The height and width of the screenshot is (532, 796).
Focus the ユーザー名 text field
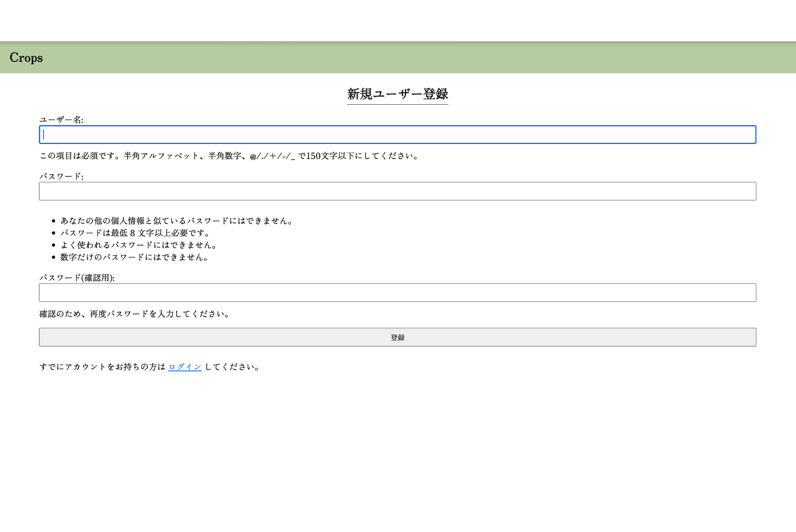tap(397, 135)
